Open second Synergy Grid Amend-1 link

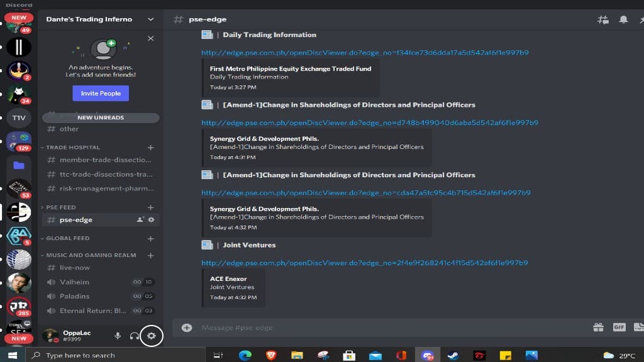(x=365, y=192)
